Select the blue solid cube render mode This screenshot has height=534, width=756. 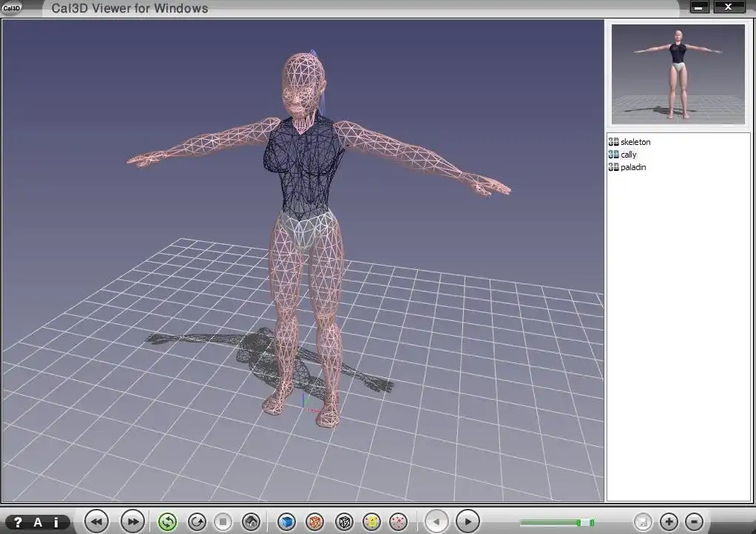pos(287,522)
